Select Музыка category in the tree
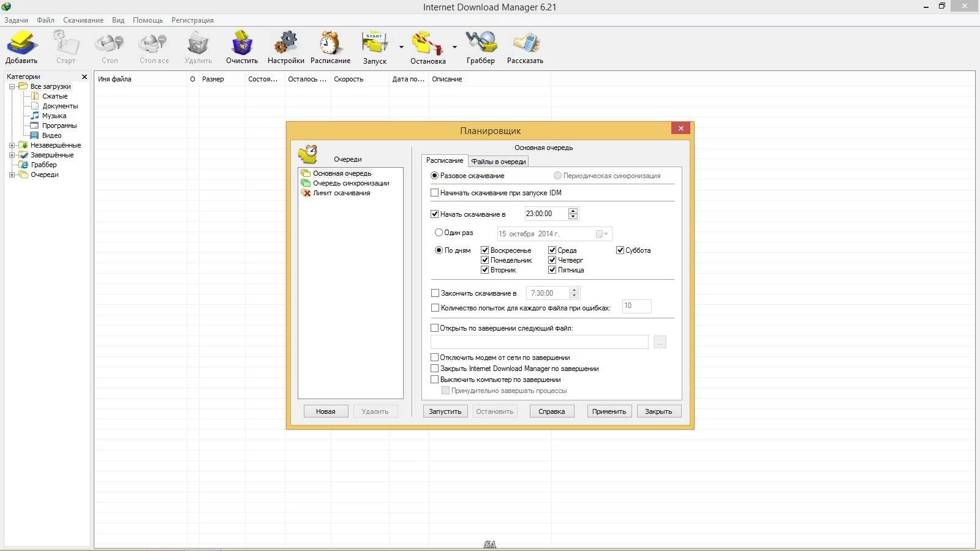The width and height of the screenshot is (980, 551). click(x=54, y=116)
